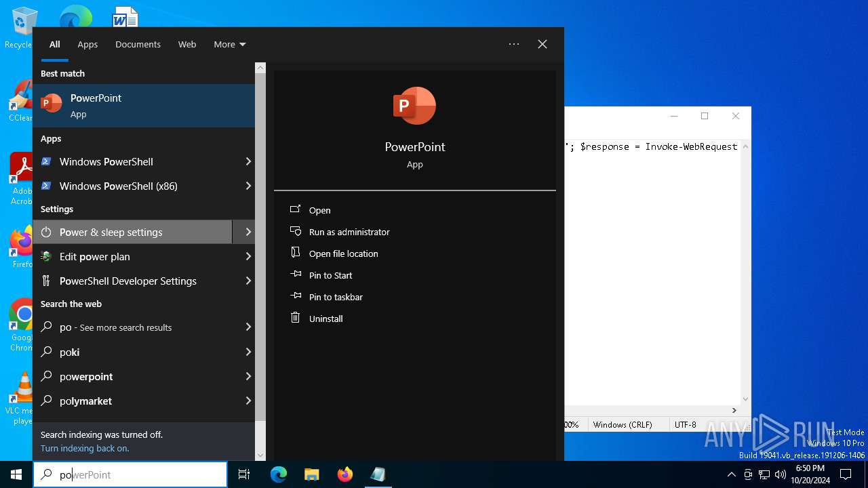Expand Power & sleep settings arrow

point(248,232)
